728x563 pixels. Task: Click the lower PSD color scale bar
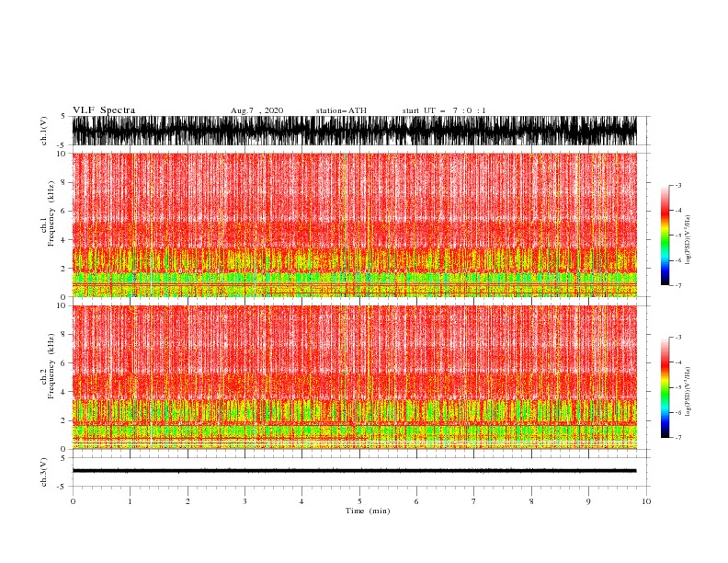pyautogui.click(x=665, y=387)
